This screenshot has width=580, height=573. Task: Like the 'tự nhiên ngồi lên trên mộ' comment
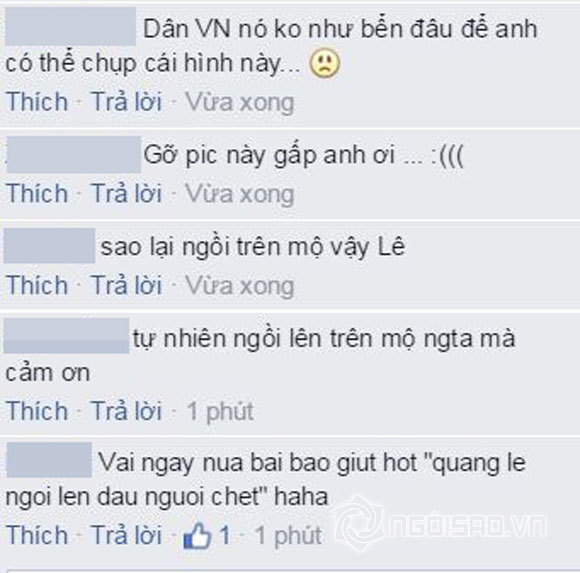[37, 411]
